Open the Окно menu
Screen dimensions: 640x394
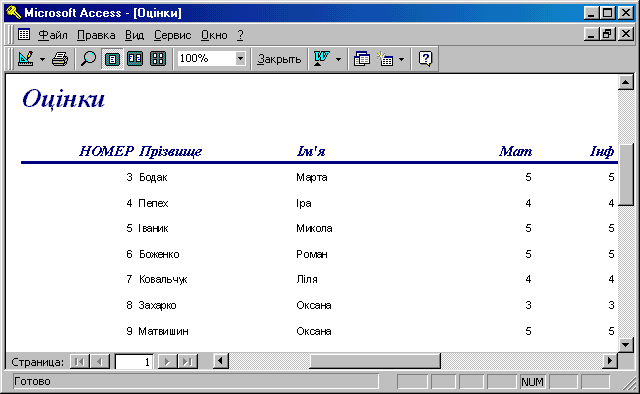click(214, 35)
